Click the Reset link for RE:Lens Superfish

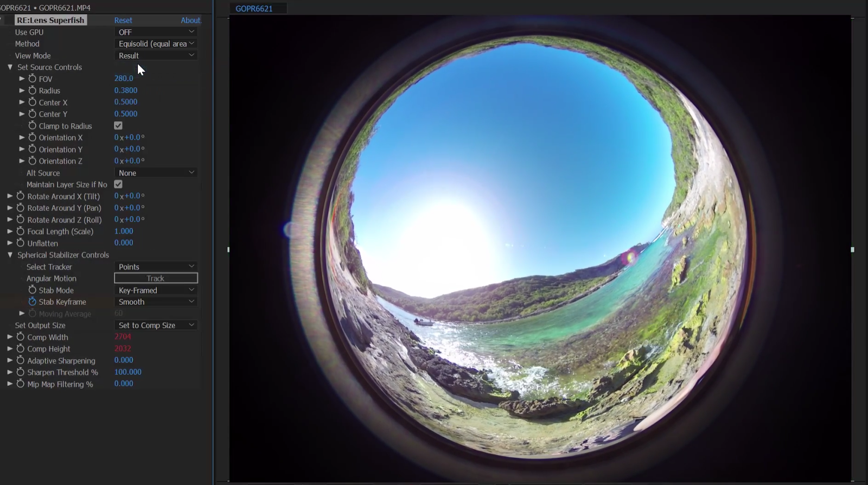[123, 20]
